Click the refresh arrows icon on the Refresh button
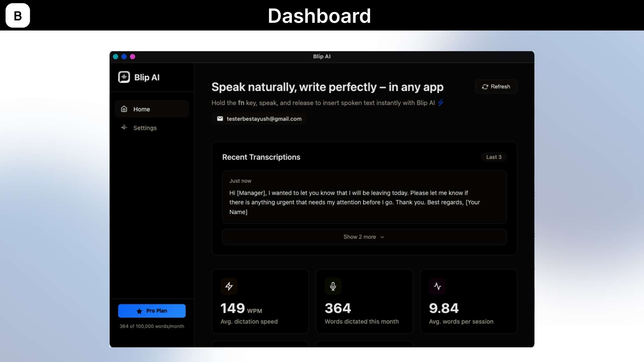Image resolution: width=644 pixels, height=362 pixels. coord(486,86)
